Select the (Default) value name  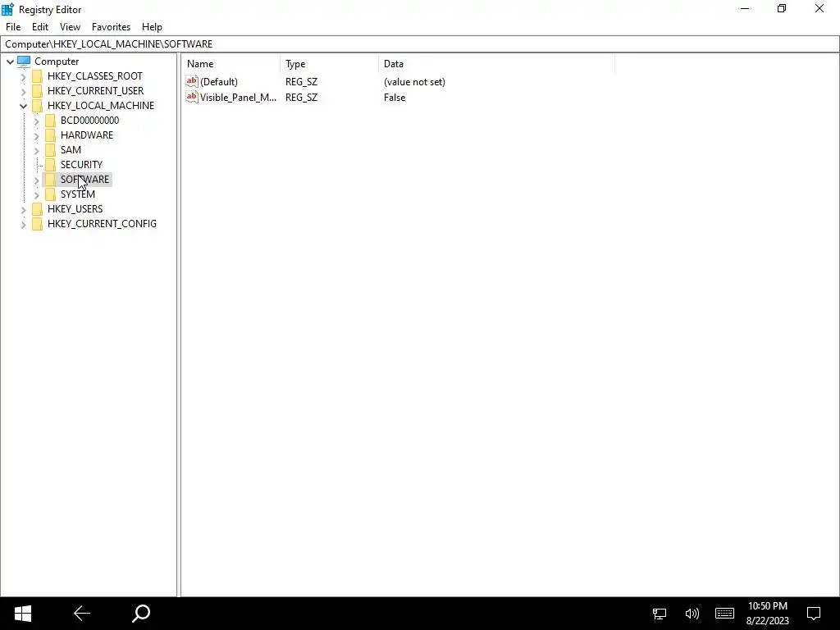coord(218,82)
